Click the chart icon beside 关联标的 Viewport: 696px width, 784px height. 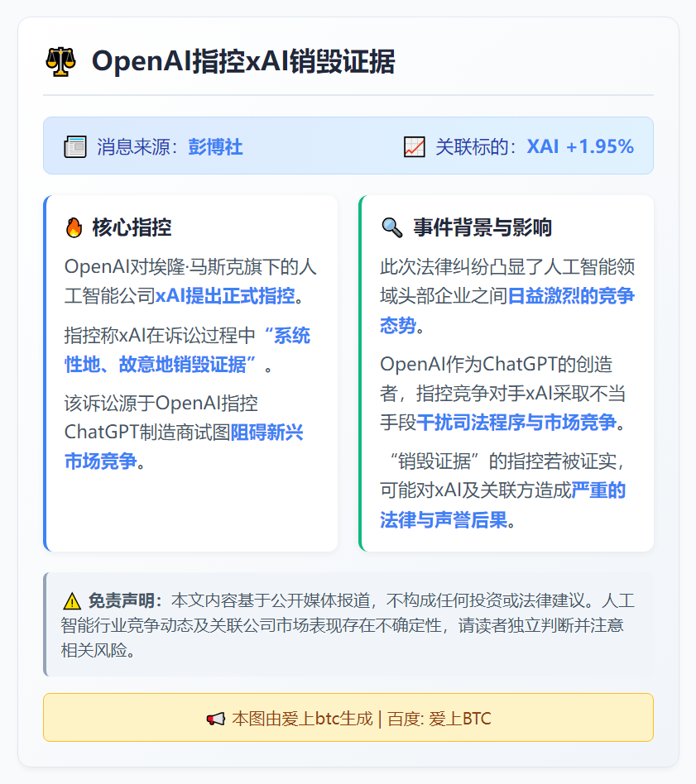click(x=415, y=147)
